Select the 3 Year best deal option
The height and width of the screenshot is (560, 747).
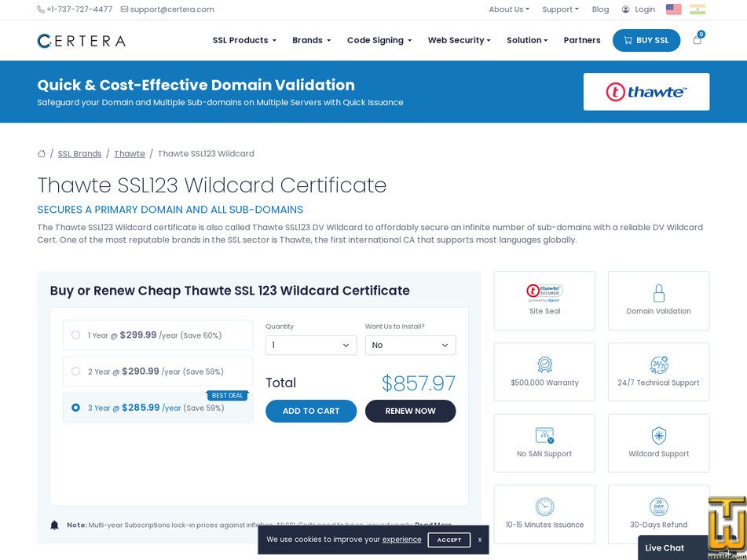click(x=75, y=407)
